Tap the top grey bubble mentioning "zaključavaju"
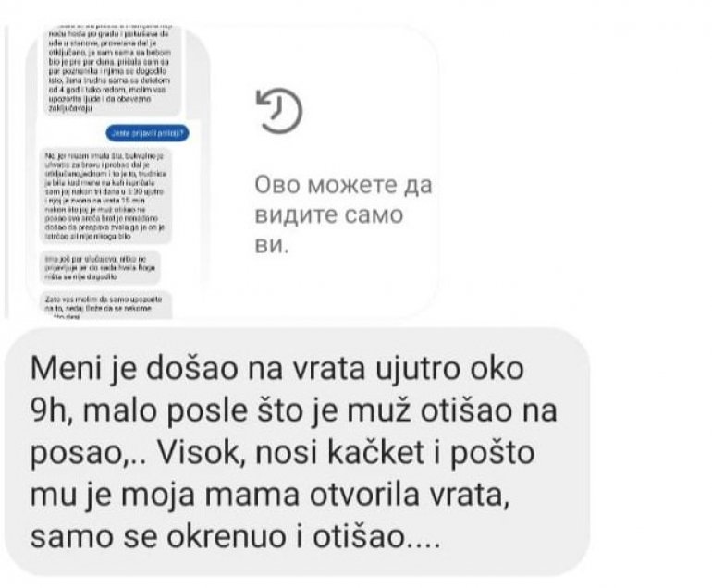Image resolution: width=712 pixels, height=588 pixels. click(112, 70)
